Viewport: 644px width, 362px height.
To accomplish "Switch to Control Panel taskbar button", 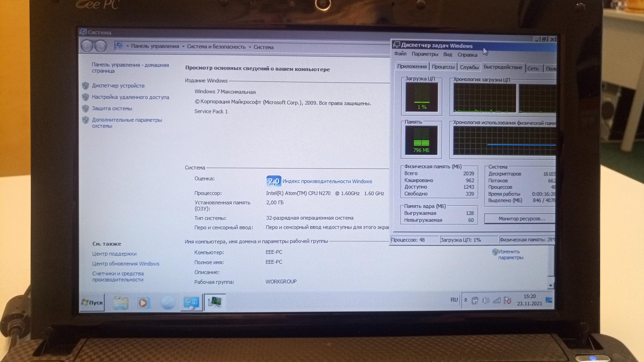I will (191, 303).
